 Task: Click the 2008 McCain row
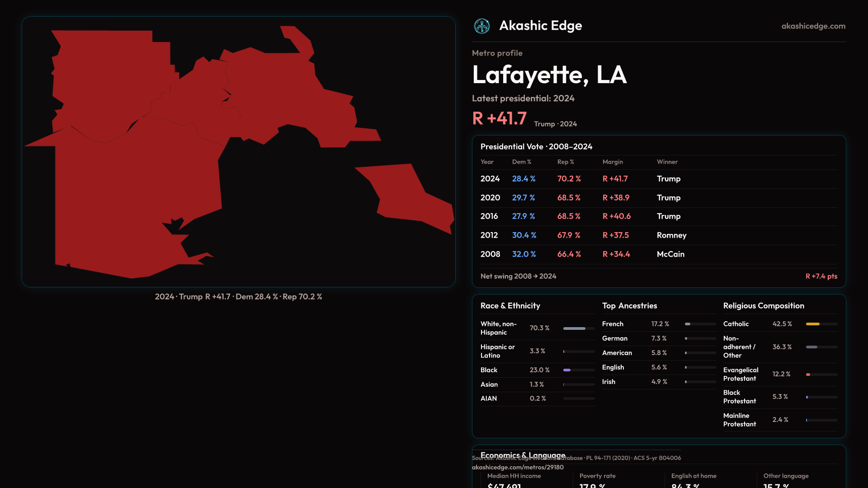[670, 254]
